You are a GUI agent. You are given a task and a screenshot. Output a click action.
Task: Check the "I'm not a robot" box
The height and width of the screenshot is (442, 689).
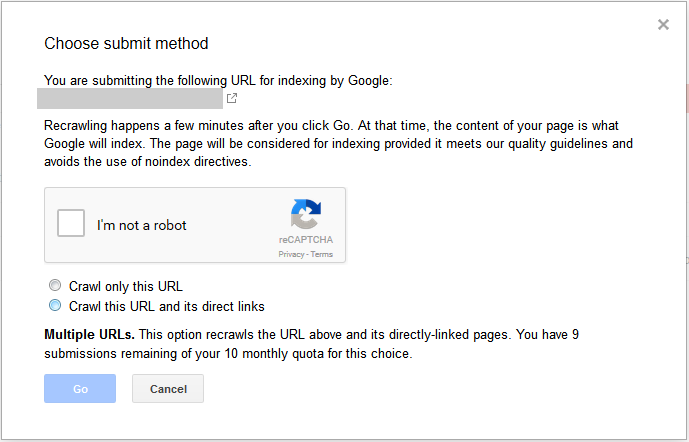pos(71,225)
